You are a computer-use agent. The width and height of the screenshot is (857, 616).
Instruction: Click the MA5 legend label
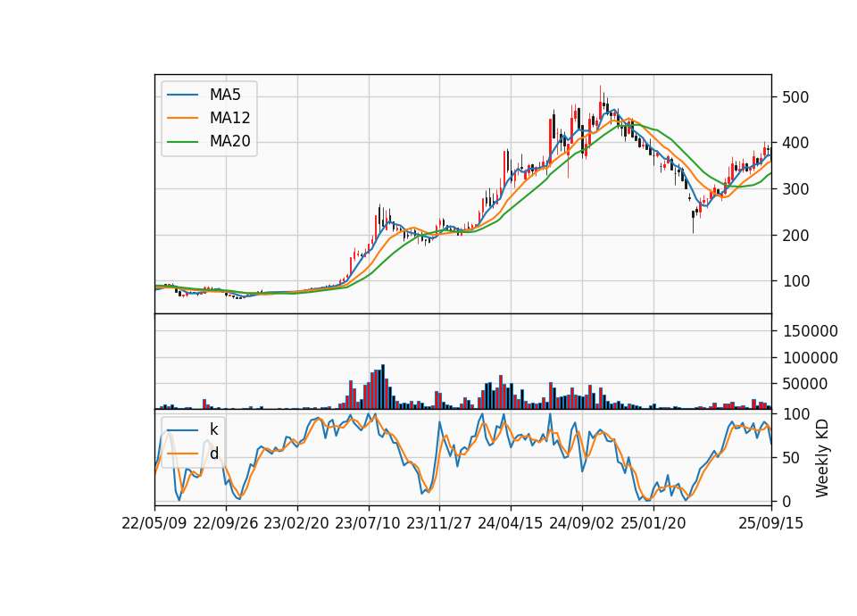pyautogui.click(x=225, y=95)
